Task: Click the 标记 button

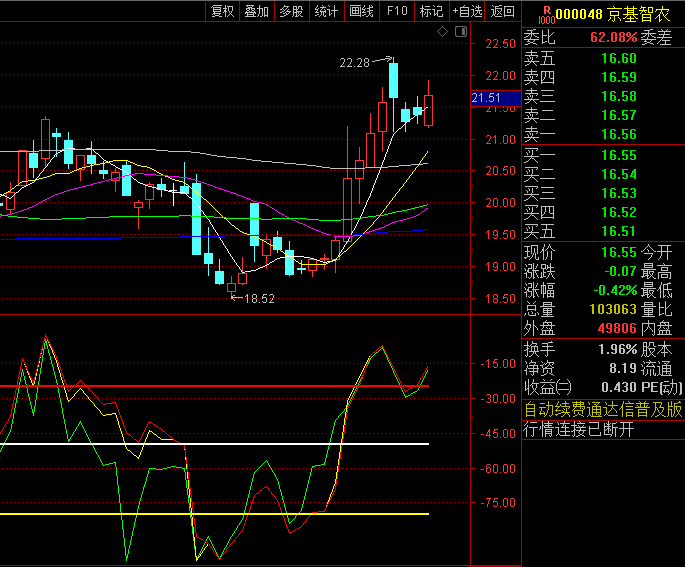Action: coord(432,11)
